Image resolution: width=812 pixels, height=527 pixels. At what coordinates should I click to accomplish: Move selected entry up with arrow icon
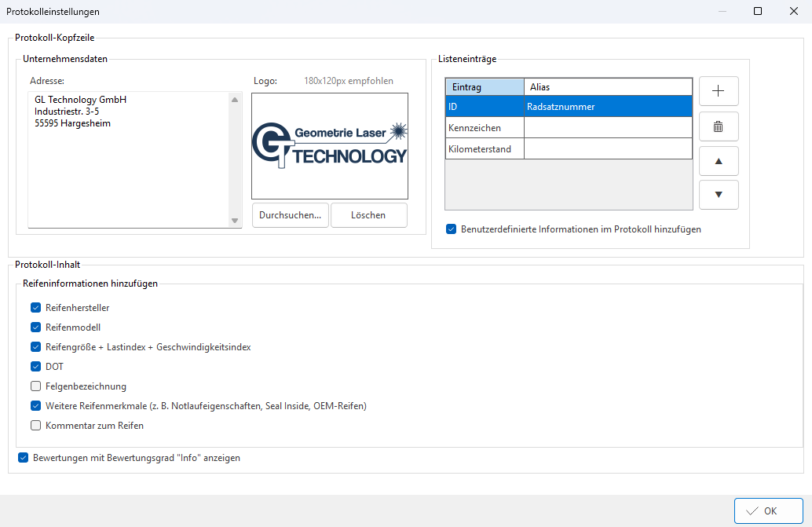pos(718,161)
